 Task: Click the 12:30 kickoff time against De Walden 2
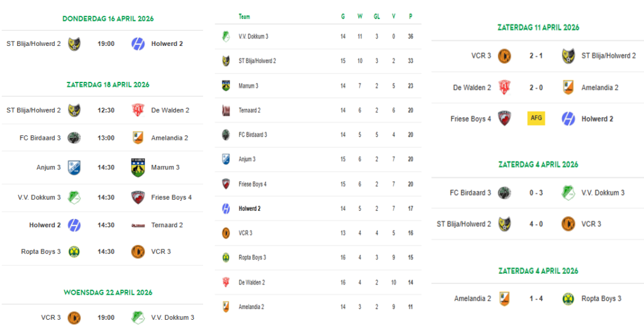click(x=106, y=110)
